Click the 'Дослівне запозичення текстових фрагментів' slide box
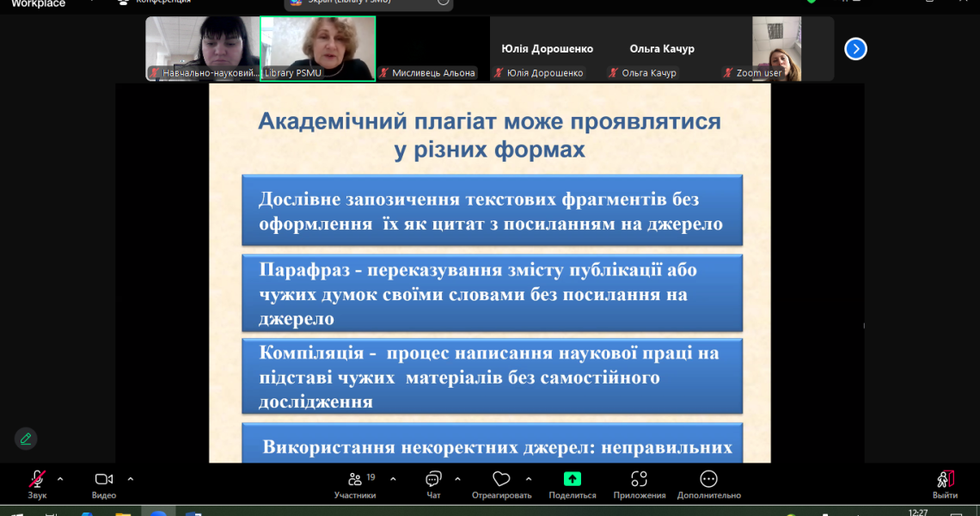Image resolution: width=980 pixels, height=516 pixels. pyautogui.click(x=493, y=210)
